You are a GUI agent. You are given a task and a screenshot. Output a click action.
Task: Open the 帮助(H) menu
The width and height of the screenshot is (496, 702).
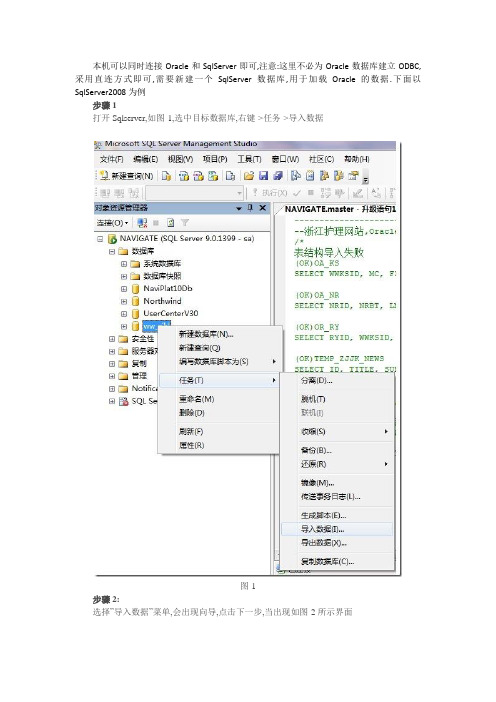click(356, 159)
